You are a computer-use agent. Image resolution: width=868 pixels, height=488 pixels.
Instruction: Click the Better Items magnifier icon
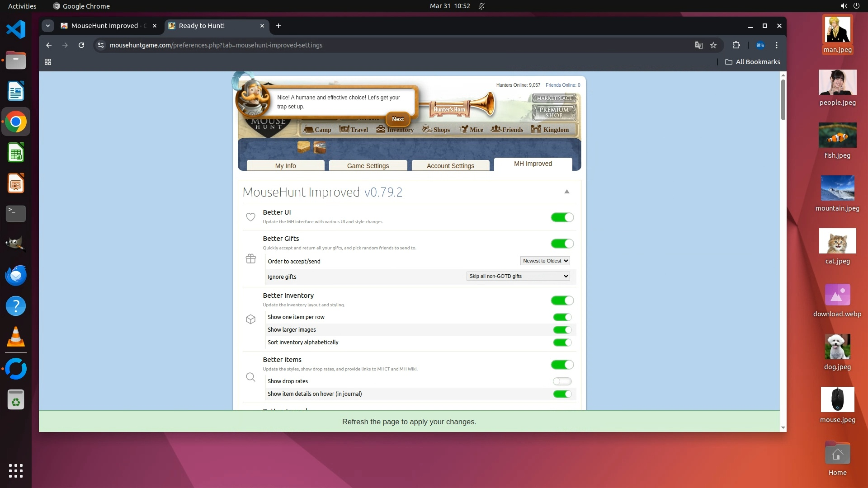[x=250, y=377]
